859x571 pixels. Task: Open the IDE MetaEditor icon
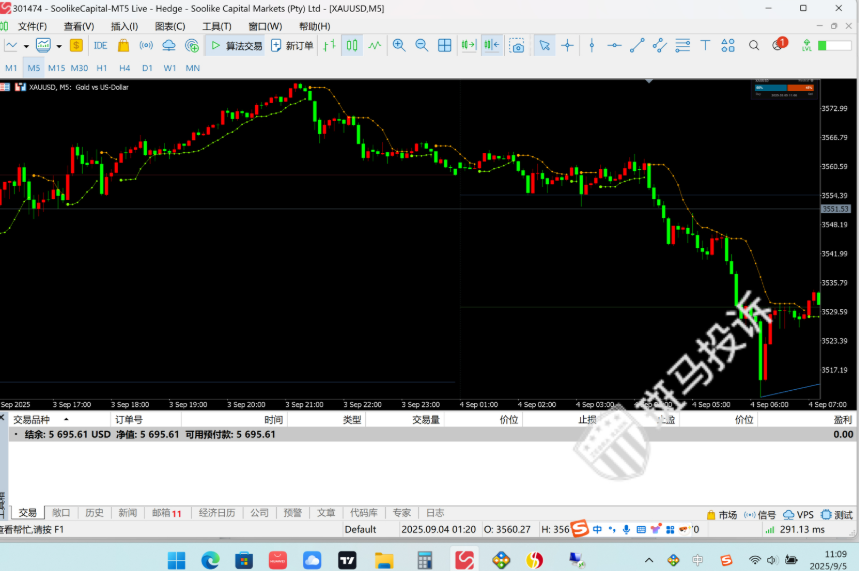click(x=100, y=45)
